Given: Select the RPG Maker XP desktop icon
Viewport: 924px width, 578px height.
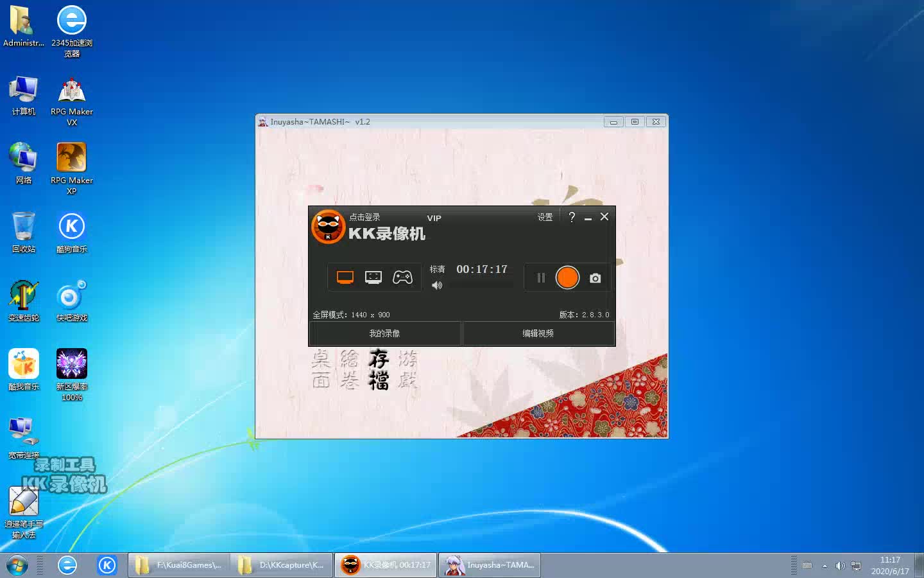Looking at the screenshot, I should tap(72, 169).
